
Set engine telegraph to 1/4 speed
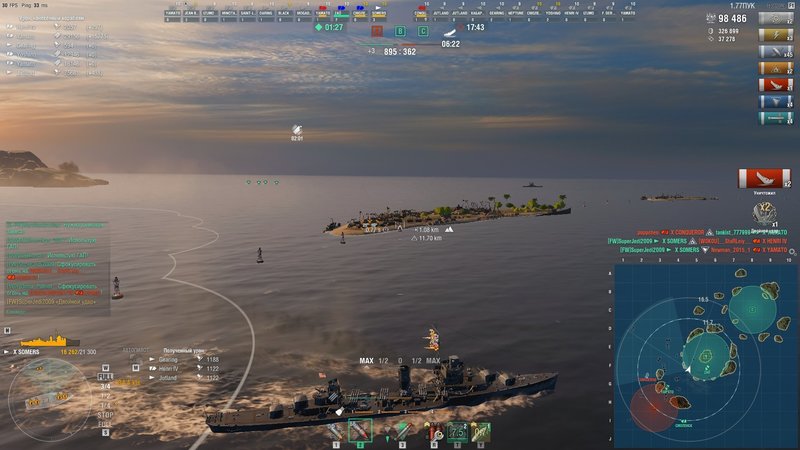coord(105,405)
